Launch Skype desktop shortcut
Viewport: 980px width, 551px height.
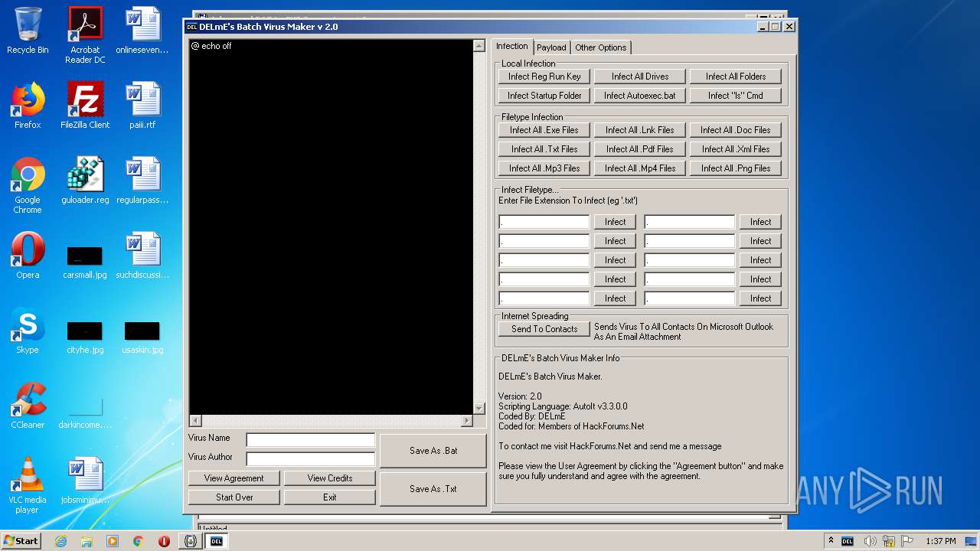(28, 331)
